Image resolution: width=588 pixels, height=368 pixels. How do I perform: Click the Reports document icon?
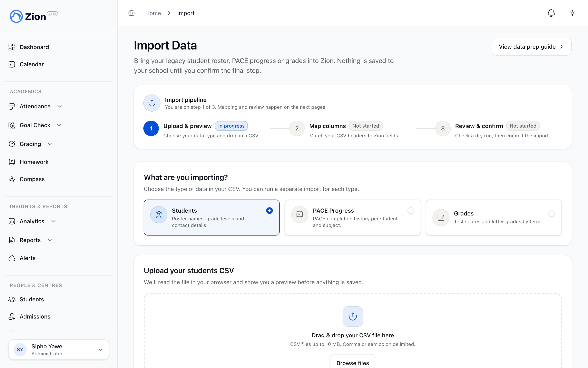point(12,240)
